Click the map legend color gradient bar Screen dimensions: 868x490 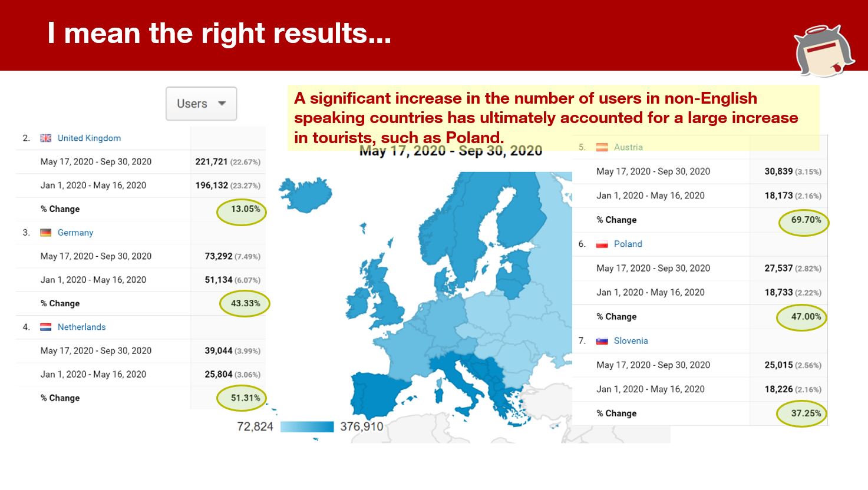click(x=307, y=426)
